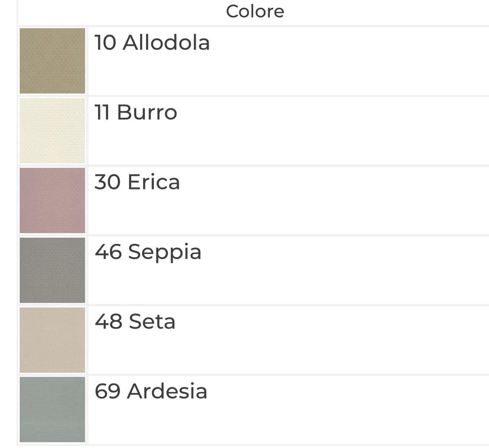This screenshot has height=448, width=489.
Task: Click the number 69 before Ardesia
Action: (107, 391)
